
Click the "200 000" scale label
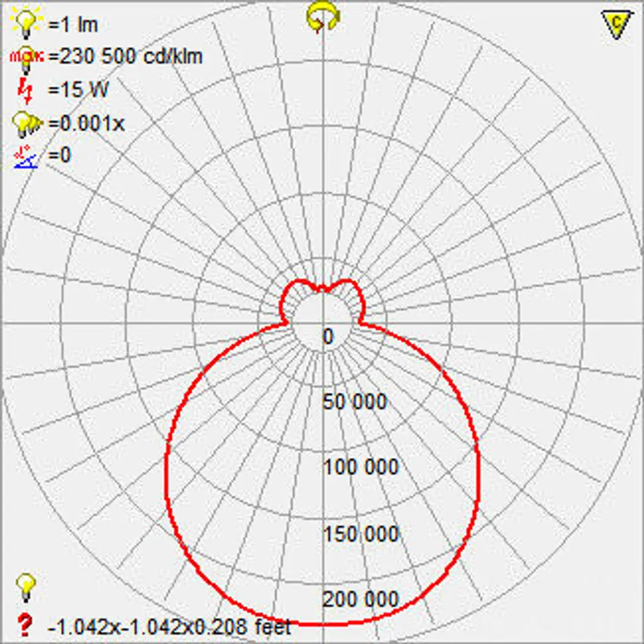click(x=361, y=599)
